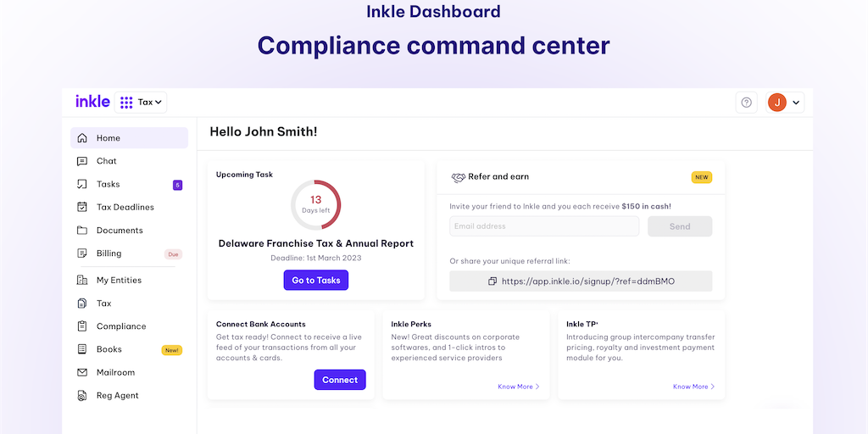The height and width of the screenshot is (434, 868).
Task: Click the My Entities building icon
Action: pyautogui.click(x=82, y=281)
